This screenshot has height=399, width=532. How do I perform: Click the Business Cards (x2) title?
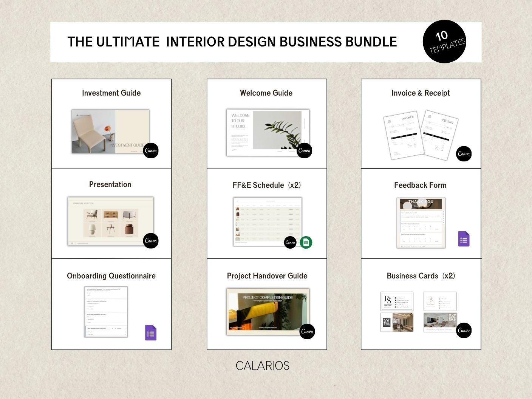pyautogui.click(x=421, y=276)
